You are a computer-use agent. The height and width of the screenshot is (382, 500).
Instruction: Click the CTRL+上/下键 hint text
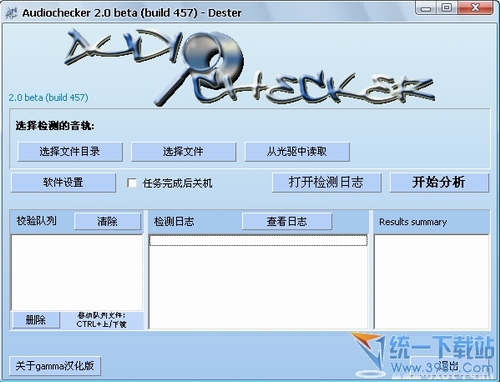pos(101,324)
